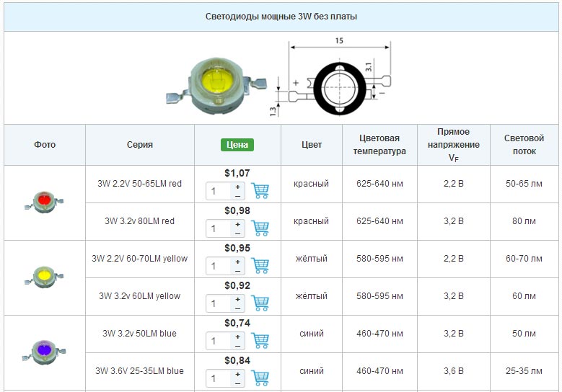Decrease quantity for $0,84 blue LED
The height and width of the screenshot is (392, 562).
tap(237, 383)
